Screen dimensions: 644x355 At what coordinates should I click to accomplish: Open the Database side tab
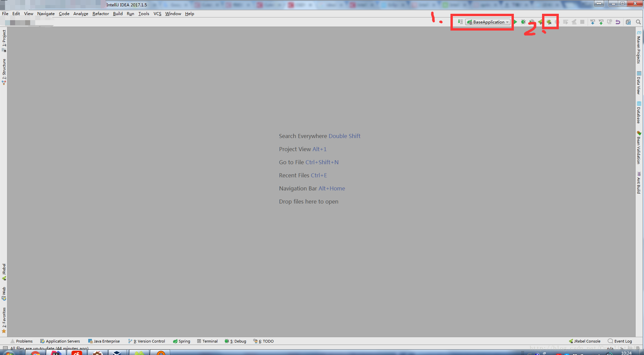pos(639,113)
